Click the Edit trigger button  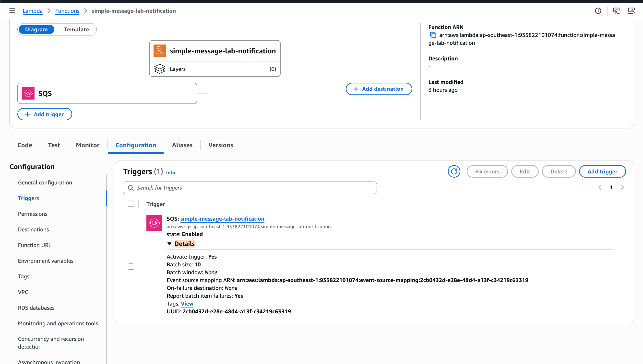click(x=525, y=171)
